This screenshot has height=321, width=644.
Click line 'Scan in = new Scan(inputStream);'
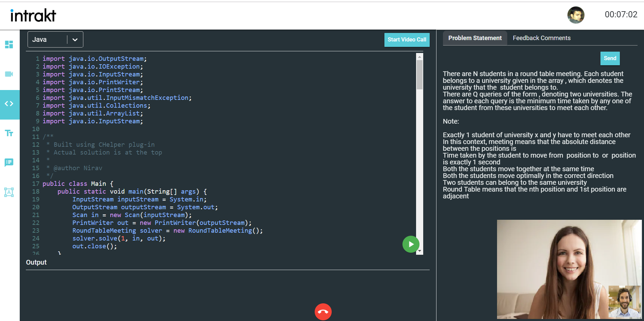click(132, 215)
